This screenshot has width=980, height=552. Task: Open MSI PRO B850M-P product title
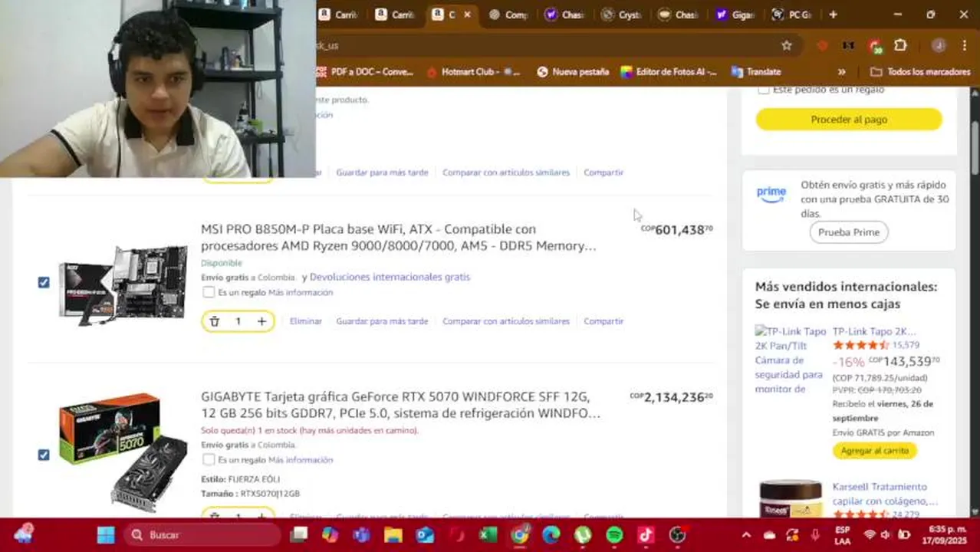point(398,238)
